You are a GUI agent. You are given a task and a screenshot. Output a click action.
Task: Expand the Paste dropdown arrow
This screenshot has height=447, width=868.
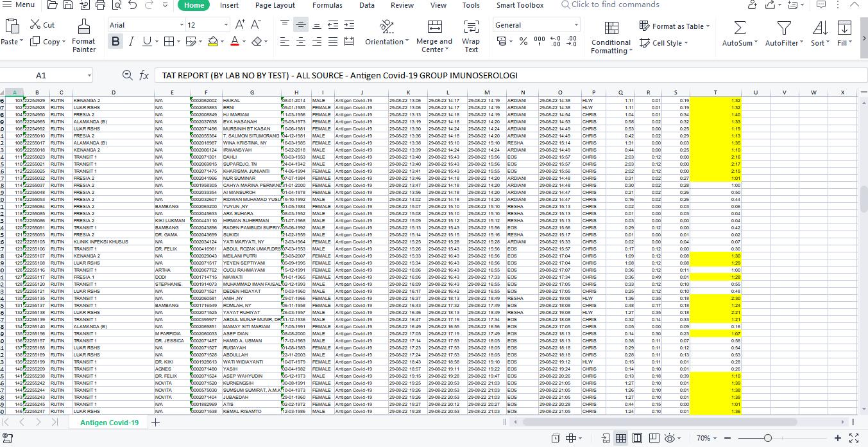tap(21, 42)
